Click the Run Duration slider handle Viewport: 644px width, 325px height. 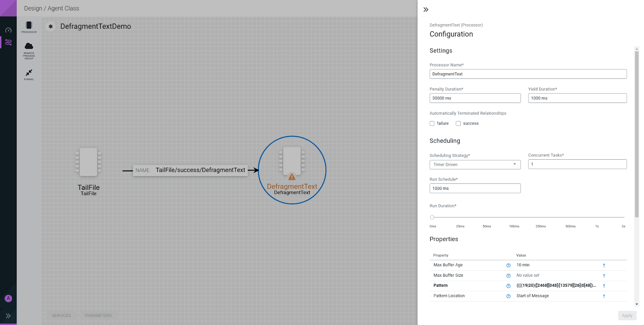[x=432, y=217]
